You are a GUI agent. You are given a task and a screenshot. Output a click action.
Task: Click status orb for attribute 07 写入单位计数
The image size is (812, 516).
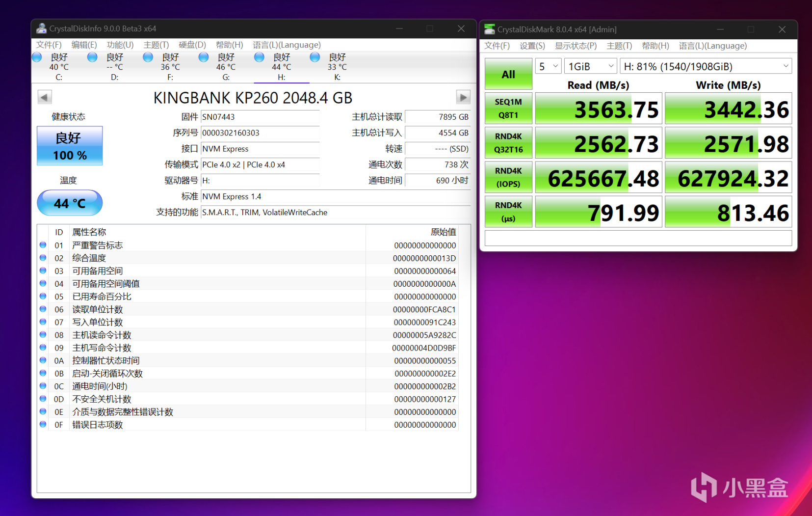(x=43, y=322)
